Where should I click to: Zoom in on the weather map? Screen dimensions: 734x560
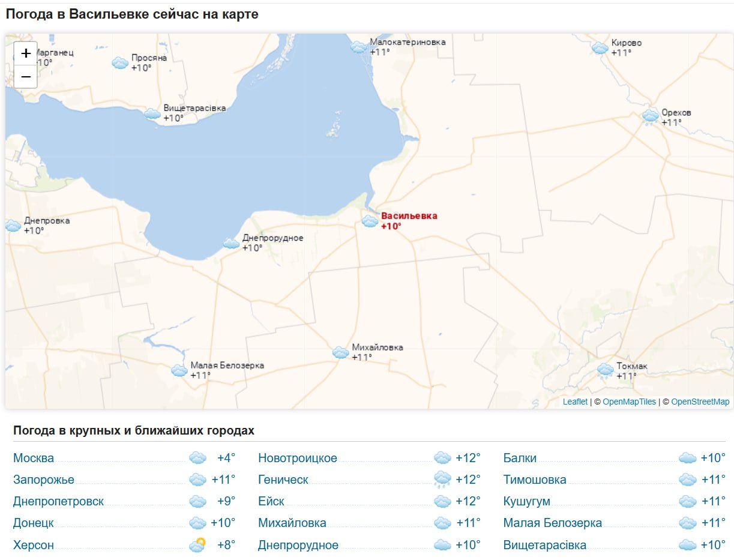pos(26,53)
